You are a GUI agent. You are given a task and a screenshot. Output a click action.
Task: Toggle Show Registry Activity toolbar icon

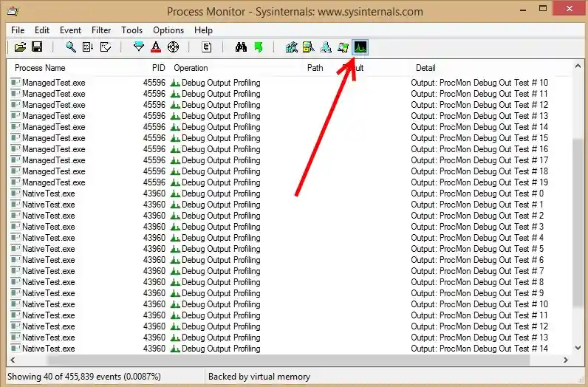291,47
